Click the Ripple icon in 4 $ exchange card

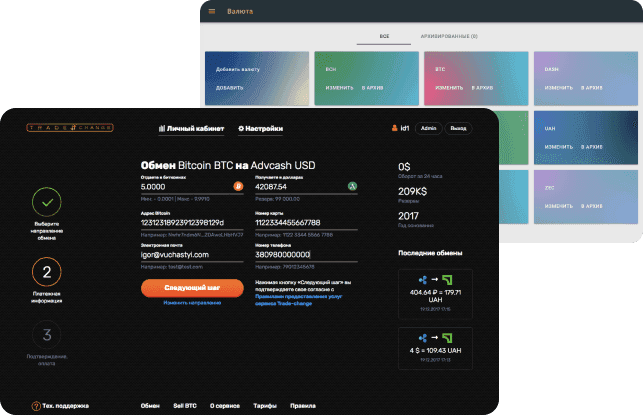click(x=423, y=338)
